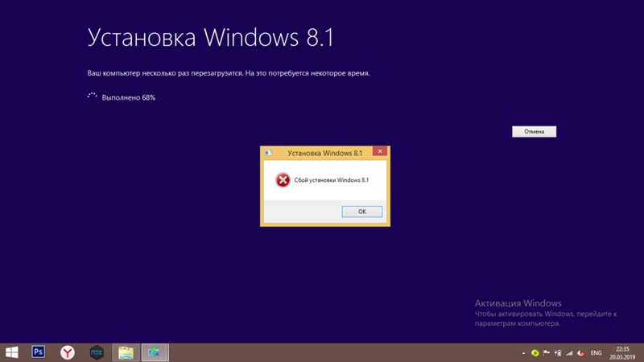The image size is (644, 362).
Task: Close the Установка Windows 8.1 error dialog
Action: tap(380, 151)
